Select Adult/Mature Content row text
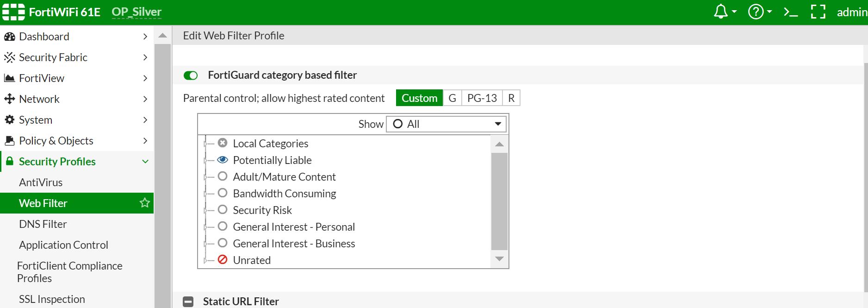The width and height of the screenshot is (868, 308). (x=284, y=177)
